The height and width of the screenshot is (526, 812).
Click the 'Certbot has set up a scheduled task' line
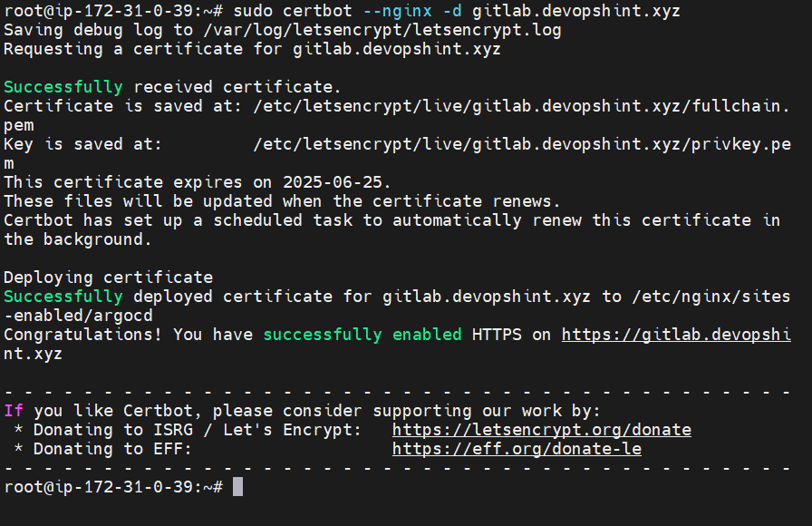[392, 220]
